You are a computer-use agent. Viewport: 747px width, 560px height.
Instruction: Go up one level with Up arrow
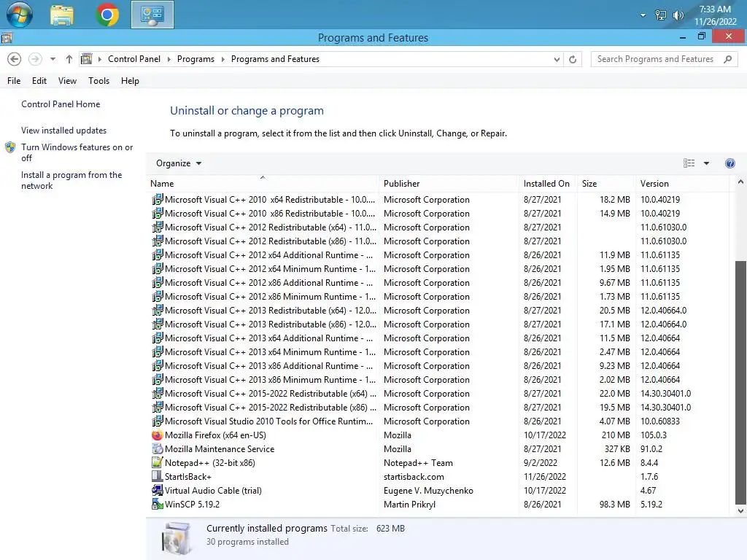pos(69,59)
